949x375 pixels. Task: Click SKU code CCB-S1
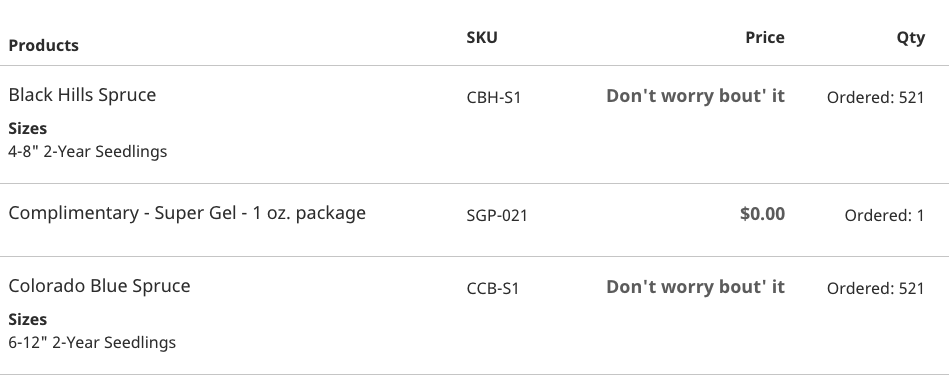click(493, 289)
